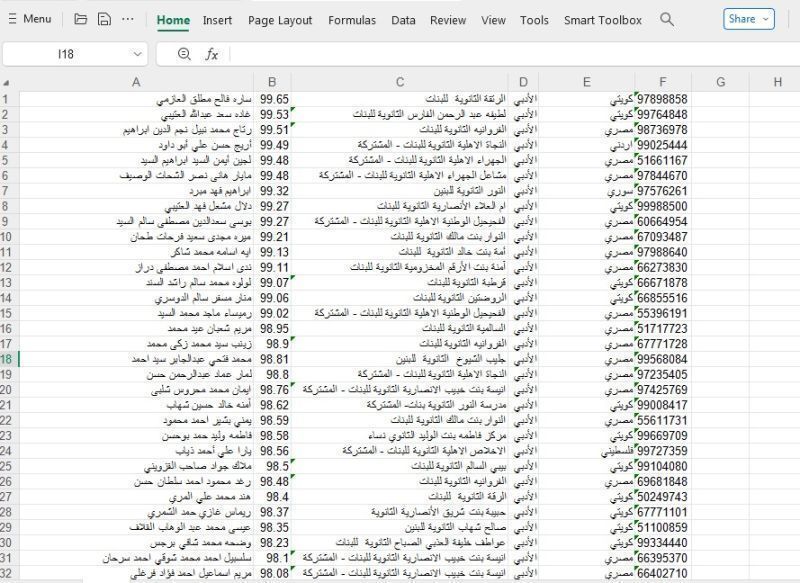The width and height of the screenshot is (800, 583).
Task: Click cell with number 99727359
Action: point(663,451)
